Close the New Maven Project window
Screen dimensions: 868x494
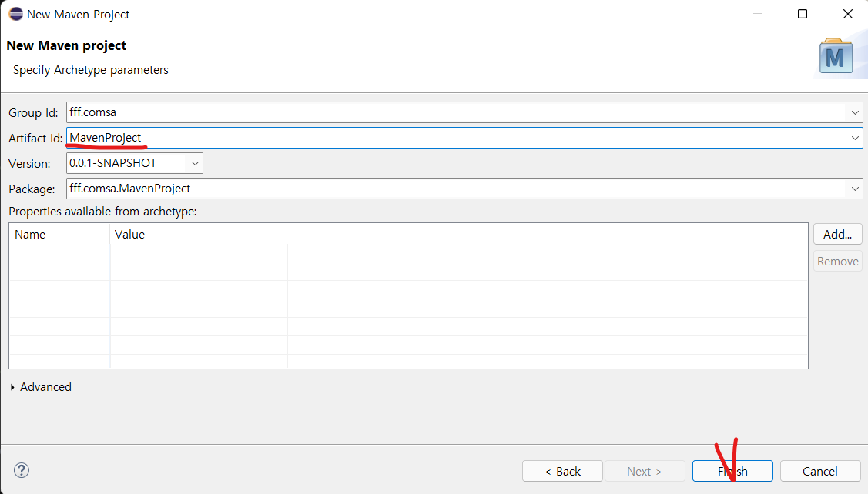coord(847,14)
